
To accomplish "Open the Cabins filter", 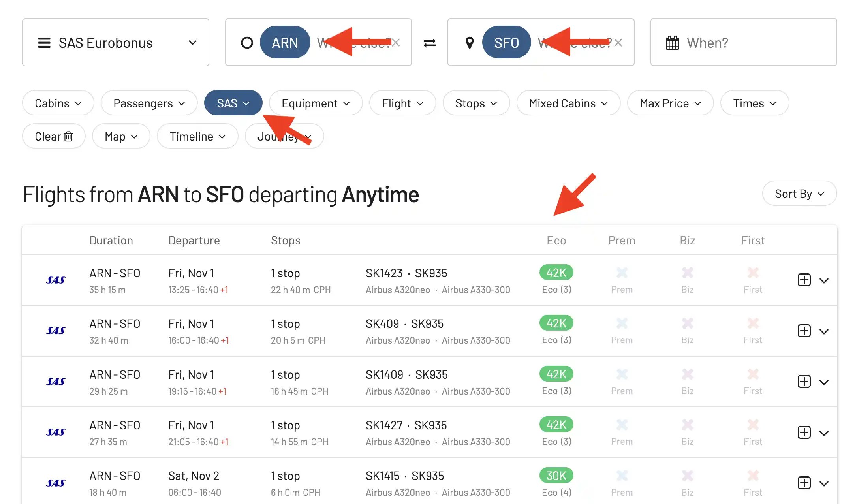I will click(58, 103).
